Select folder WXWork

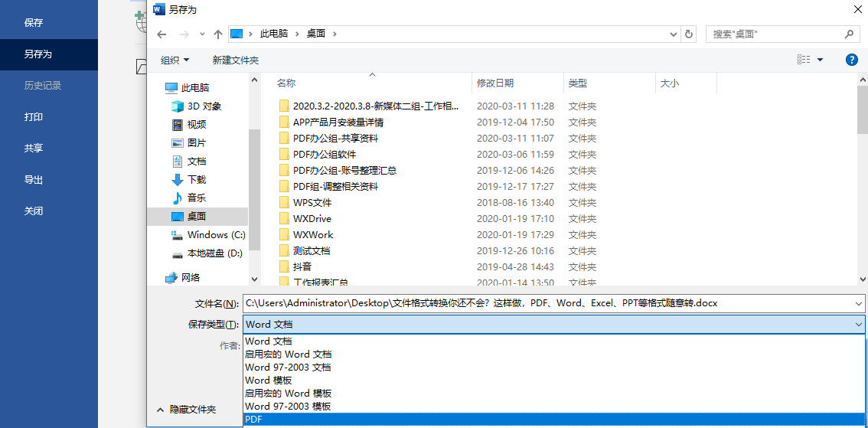(305, 235)
